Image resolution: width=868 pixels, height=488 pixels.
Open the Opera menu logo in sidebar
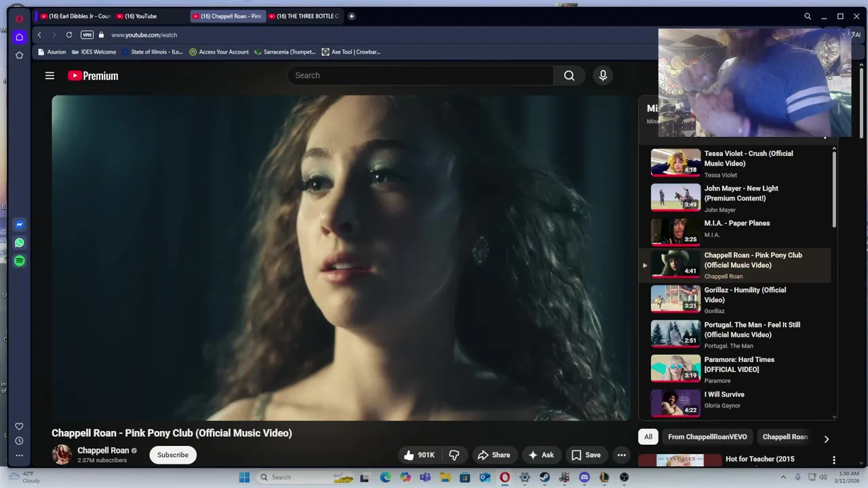click(20, 18)
